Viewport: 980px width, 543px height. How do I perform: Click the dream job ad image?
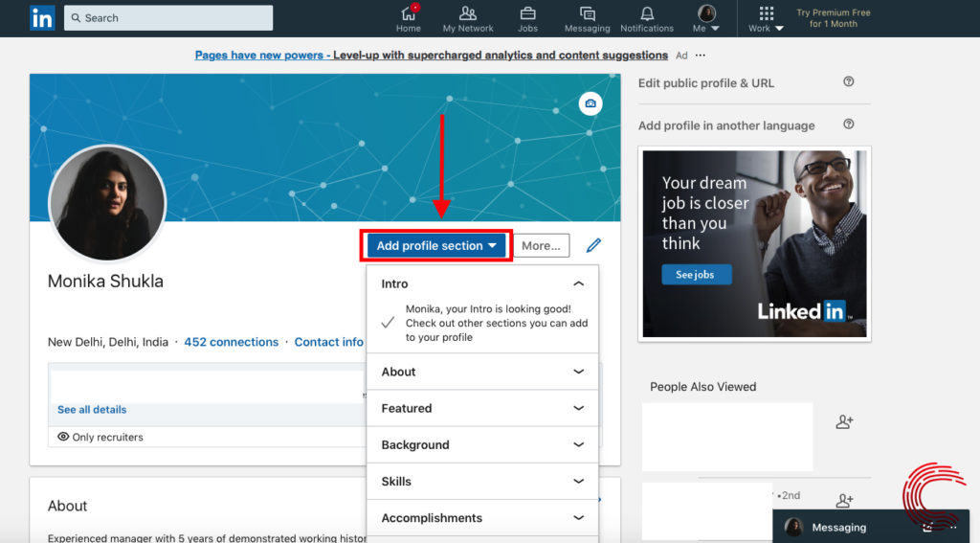point(754,244)
